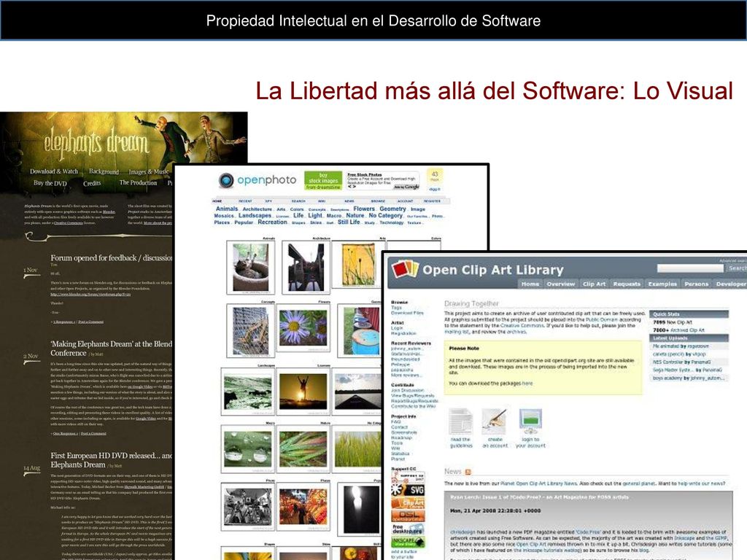Click the Still Life category link
This screenshot has height=560, width=747.
pos(349,222)
